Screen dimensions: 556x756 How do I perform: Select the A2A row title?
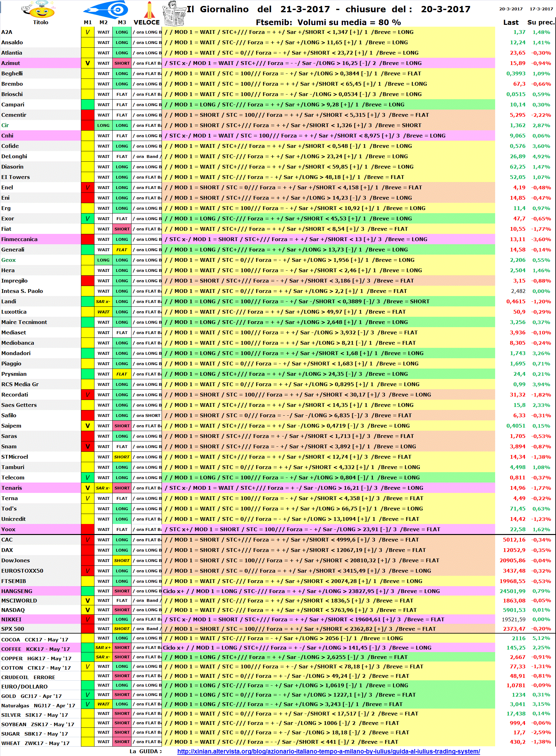(7, 32)
